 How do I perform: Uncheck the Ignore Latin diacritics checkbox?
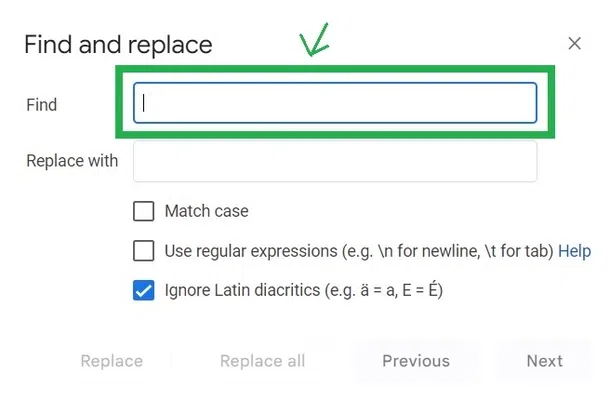pos(144,291)
